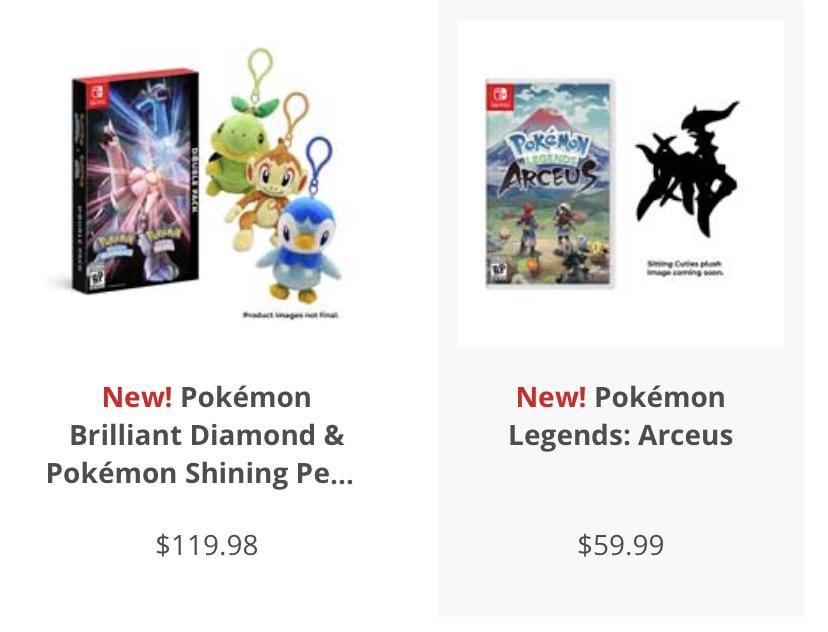Click the red "New!" label on Brilliant Diamond listing
This screenshot has height=632, width=828.
[x=137, y=397]
